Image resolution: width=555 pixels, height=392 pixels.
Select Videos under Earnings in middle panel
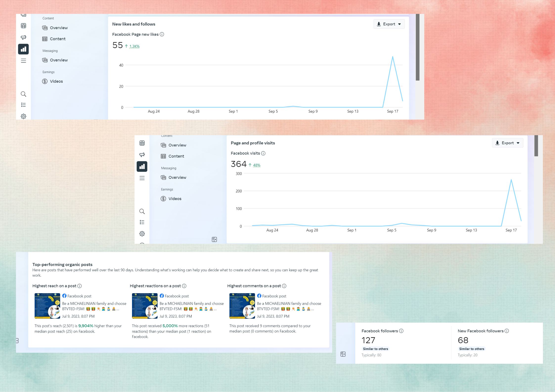coord(175,199)
